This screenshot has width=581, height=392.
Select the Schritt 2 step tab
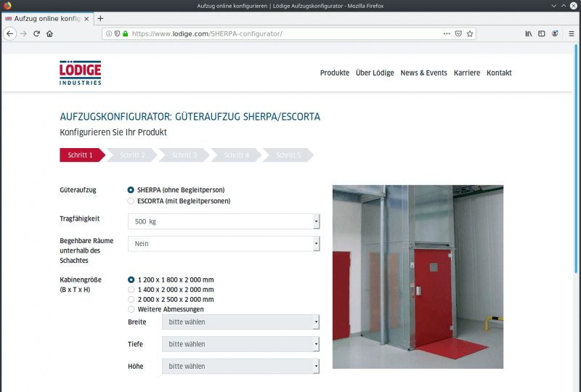click(x=132, y=155)
